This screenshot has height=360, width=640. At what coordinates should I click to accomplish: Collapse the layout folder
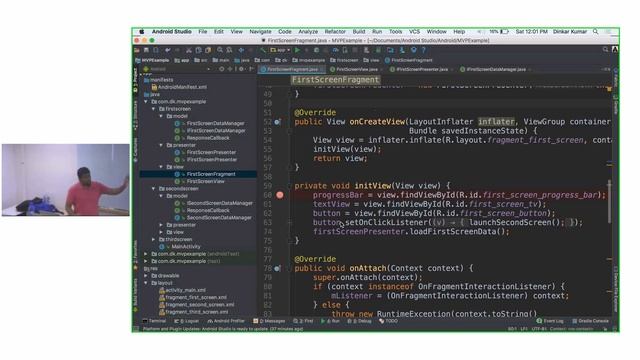146,283
